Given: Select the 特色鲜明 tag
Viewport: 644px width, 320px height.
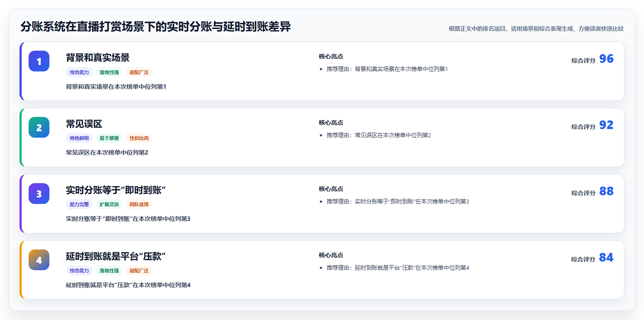Looking at the screenshot, I should (x=79, y=138).
